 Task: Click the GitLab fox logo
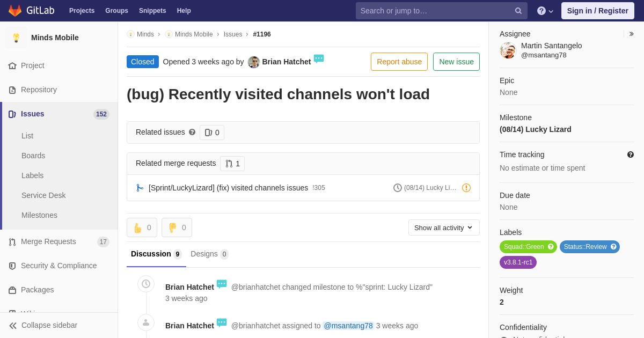[15, 11]
